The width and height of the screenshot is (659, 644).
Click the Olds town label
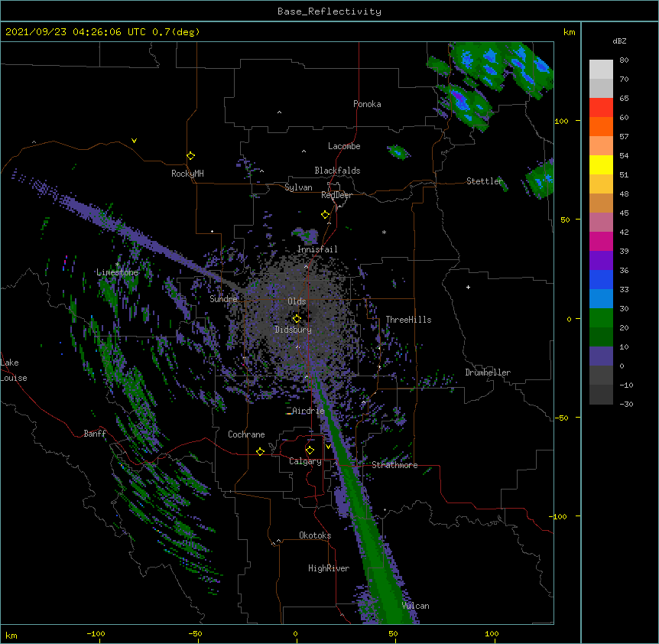click(x=297, y=301)
